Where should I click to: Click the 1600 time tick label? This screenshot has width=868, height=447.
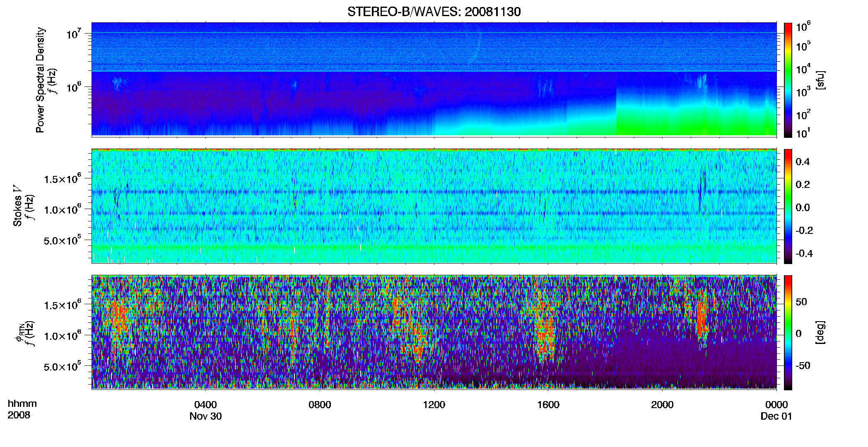click(x=548, y=405)
